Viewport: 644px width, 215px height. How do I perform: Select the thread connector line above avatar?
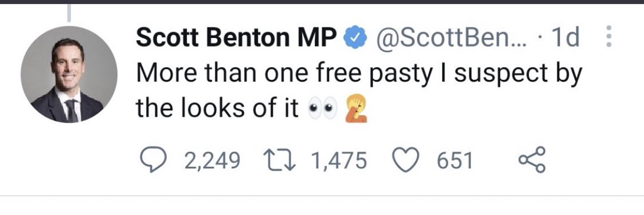(69, 12)
